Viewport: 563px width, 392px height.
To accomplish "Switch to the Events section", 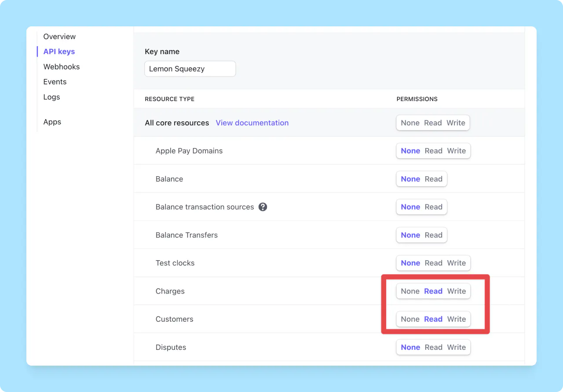I will pyautogui.click(x=55, y=81).
